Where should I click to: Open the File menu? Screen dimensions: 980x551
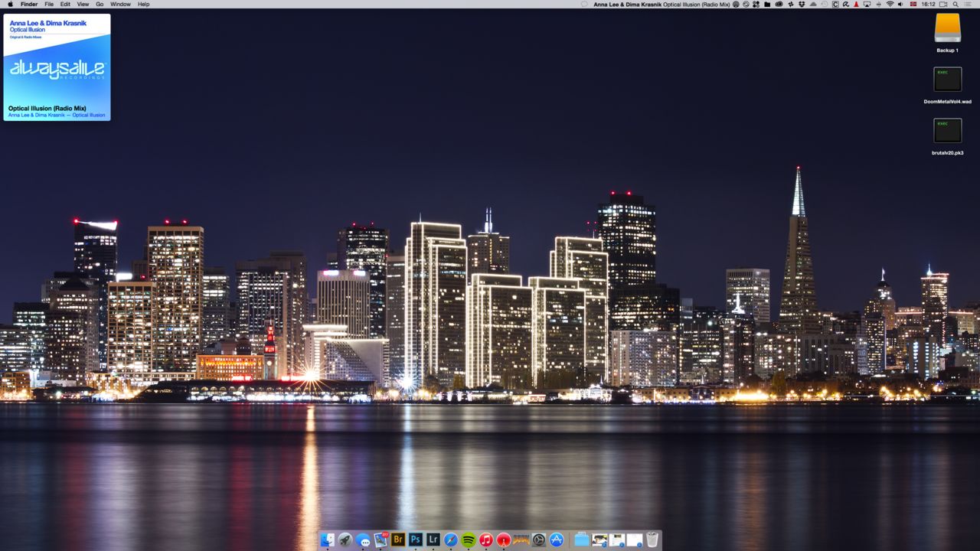click(49, 5)
